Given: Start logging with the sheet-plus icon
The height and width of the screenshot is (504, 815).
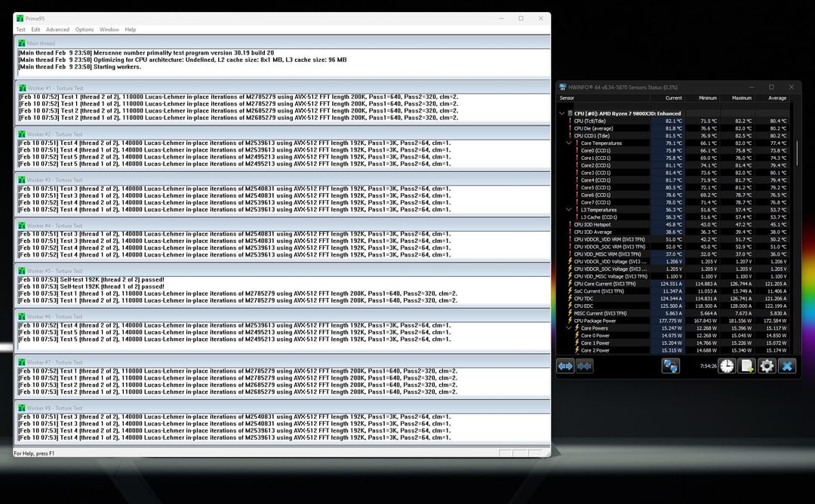Looking at the screenshot, I should [x=747, y=366].
